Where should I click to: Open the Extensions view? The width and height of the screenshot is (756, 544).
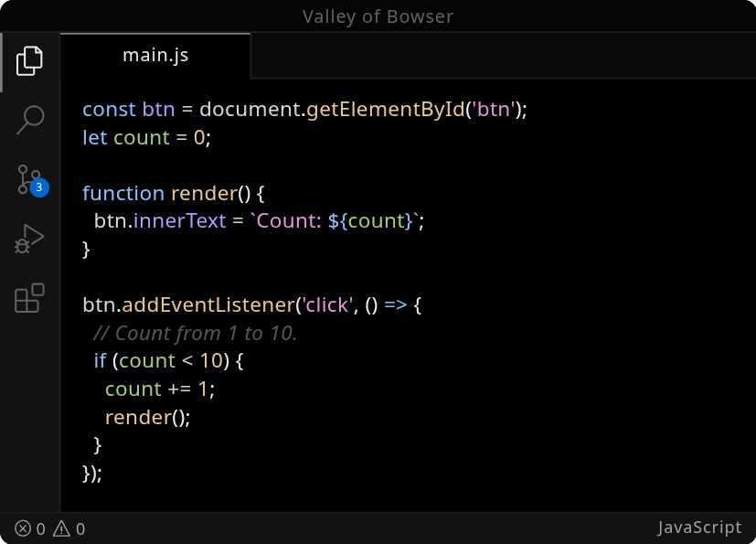click(29, 297)
